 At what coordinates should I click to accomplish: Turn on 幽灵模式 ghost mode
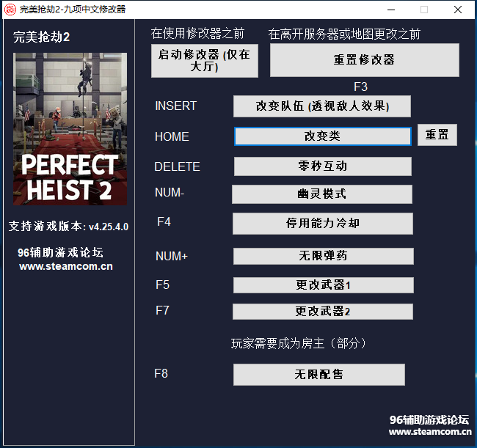[x=321, y=194]
